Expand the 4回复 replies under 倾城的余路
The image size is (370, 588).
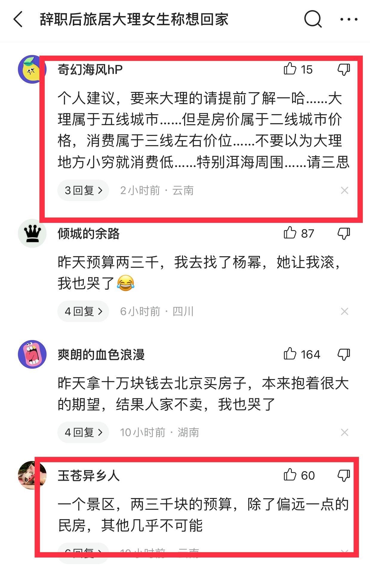tap(83, 311)
